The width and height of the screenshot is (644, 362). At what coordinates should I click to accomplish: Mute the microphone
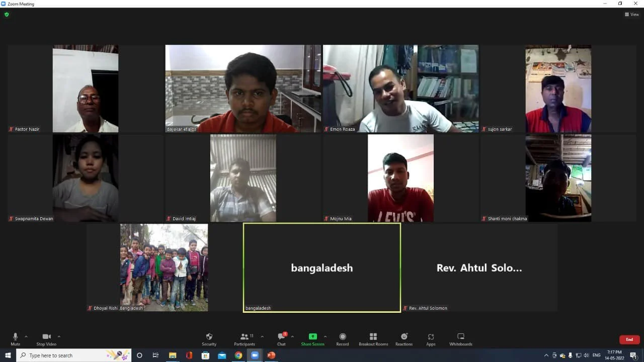click(15, 337)
